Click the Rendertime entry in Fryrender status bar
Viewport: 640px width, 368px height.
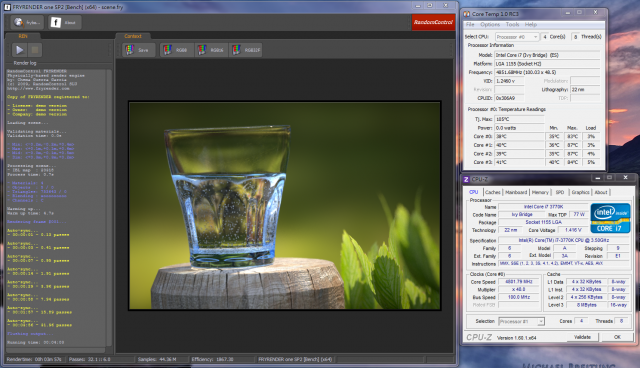pos(35,359)
